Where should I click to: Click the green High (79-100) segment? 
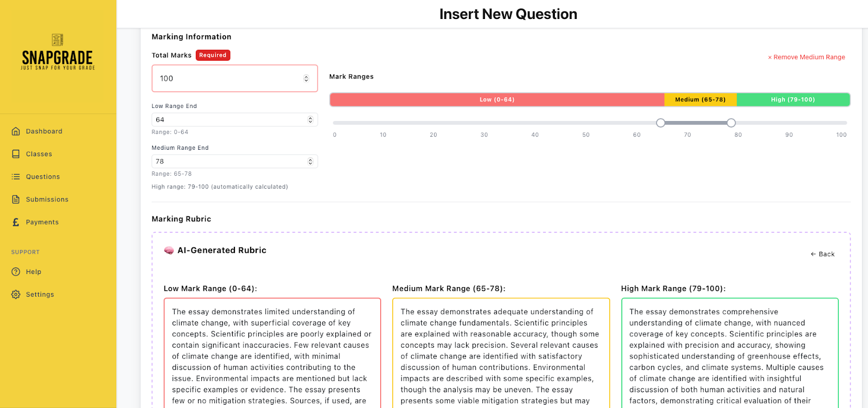pyautogui.click(x=794, y=99)
